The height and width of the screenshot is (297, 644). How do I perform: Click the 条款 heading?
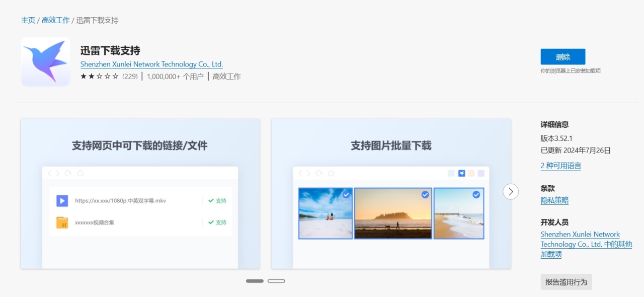coord(547,188)
